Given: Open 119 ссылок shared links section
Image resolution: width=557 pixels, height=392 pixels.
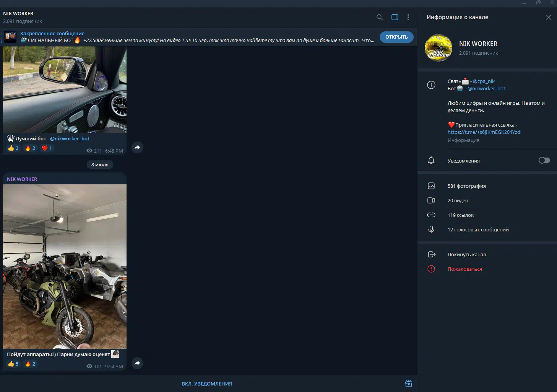Looking at the screenshot, I should pos(461,215).
